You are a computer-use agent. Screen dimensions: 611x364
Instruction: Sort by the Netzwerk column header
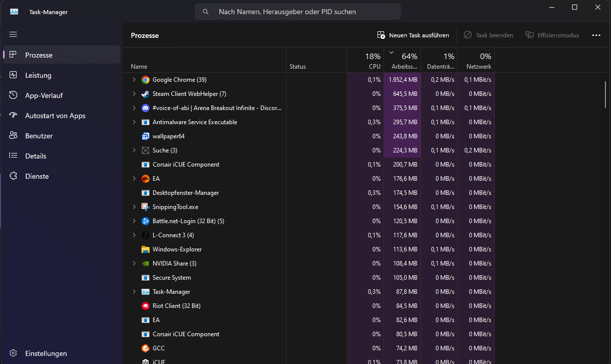point(476,60)
